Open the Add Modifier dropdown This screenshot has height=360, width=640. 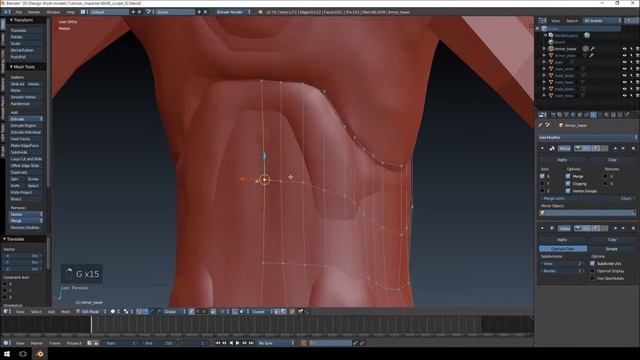point(587,138)
